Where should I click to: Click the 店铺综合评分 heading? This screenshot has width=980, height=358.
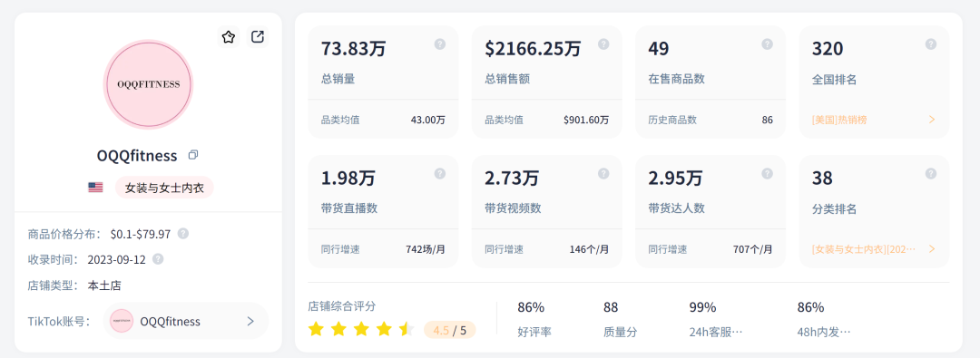pyautogui.click(x=342, y=306)
